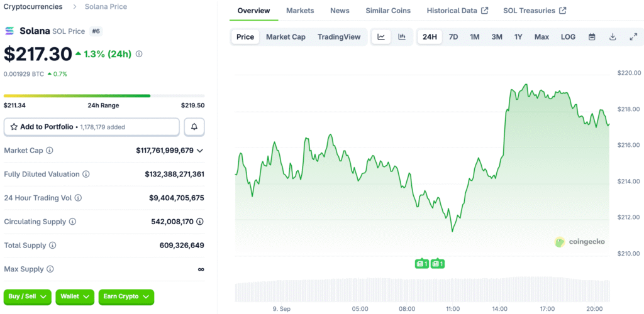Click info icon beside 542,008,170 value

[x=200, y=222]
